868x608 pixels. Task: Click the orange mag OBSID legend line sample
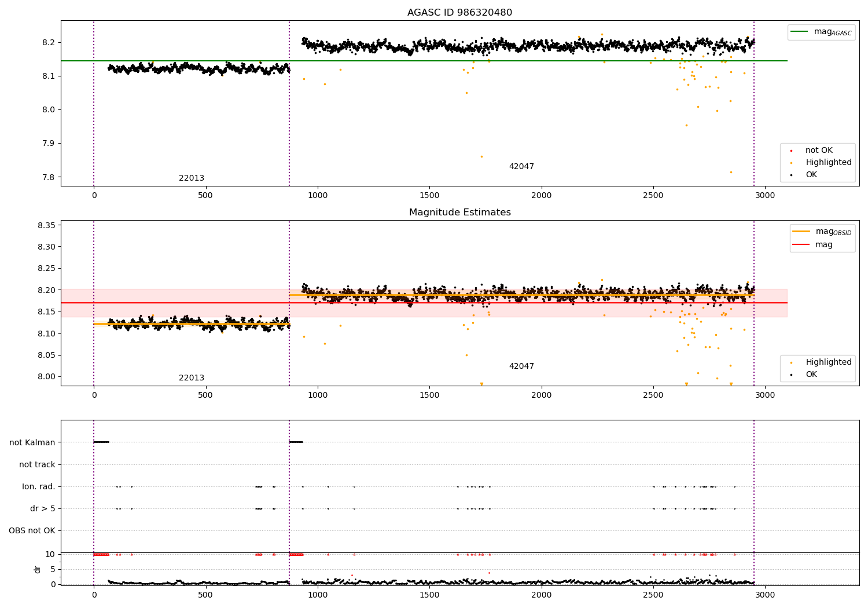[801, 232]
